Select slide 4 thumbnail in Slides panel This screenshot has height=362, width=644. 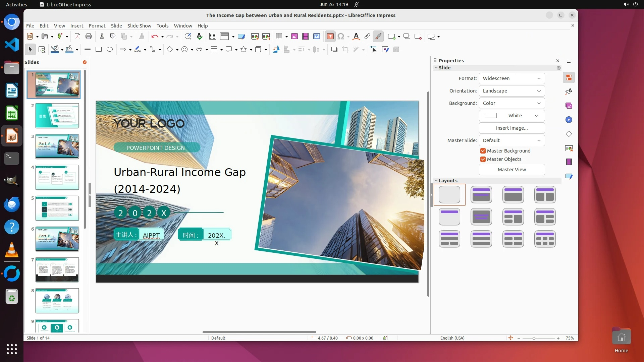(x=57, y=177)
